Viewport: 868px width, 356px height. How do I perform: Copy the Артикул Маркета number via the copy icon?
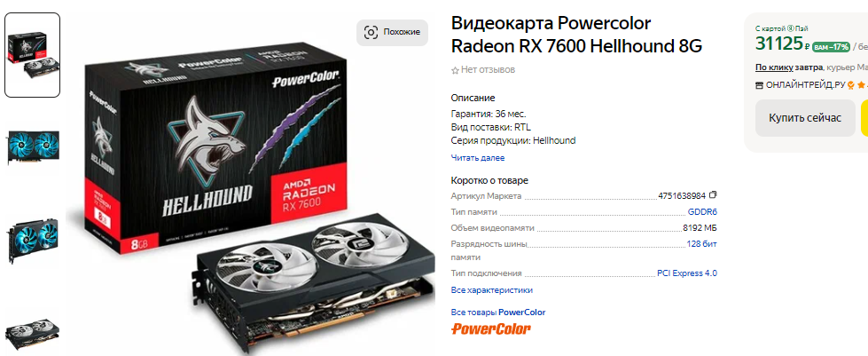[x=713, y=195]
